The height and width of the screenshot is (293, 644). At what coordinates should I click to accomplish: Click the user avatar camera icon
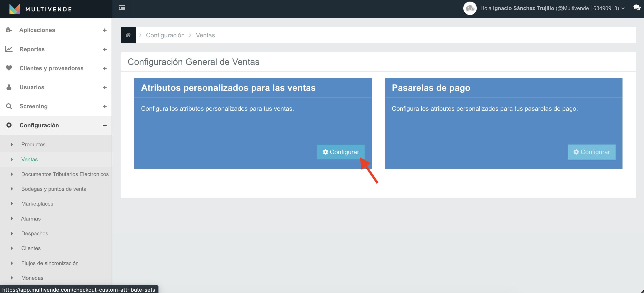[470, 8]
